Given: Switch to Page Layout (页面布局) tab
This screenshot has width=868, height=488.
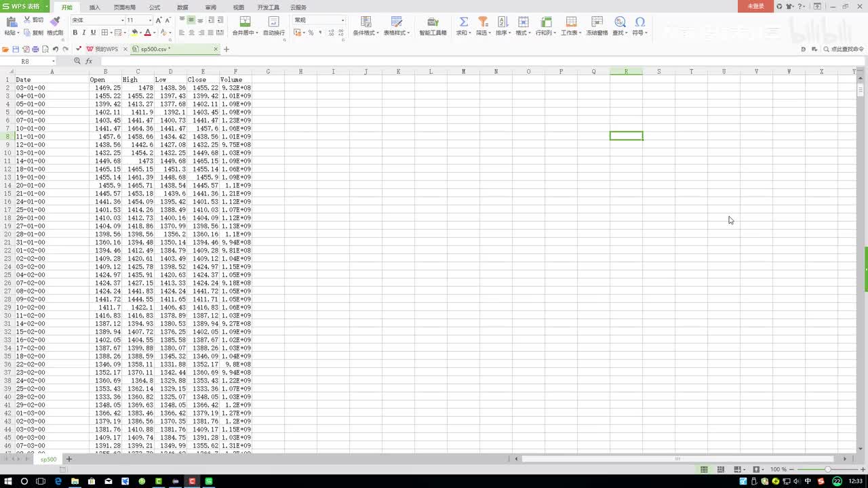Looking at the screenshot, I should coord(124,7).
